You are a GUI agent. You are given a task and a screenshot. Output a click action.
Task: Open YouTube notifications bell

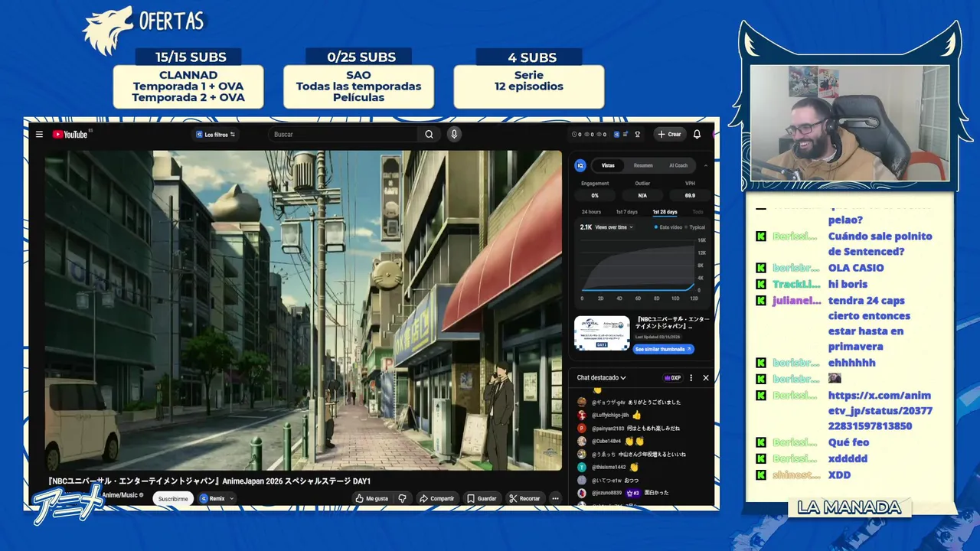point(697,135)
